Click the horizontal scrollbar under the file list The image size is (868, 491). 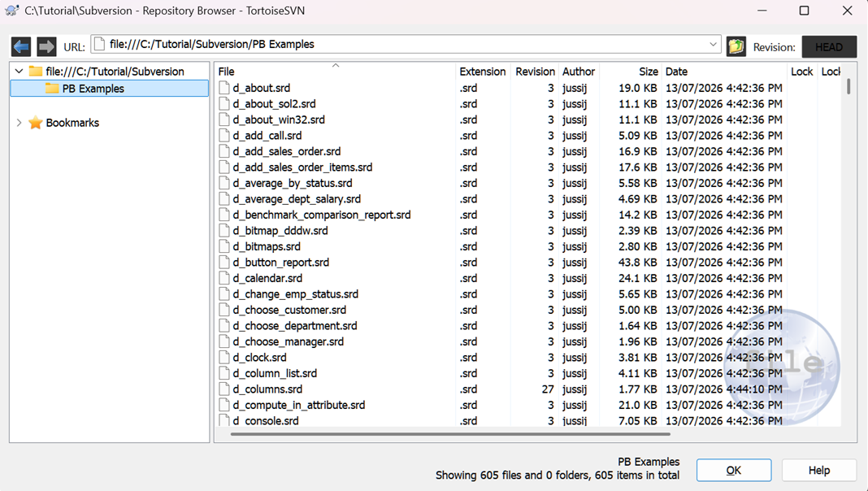click(450, 434)
